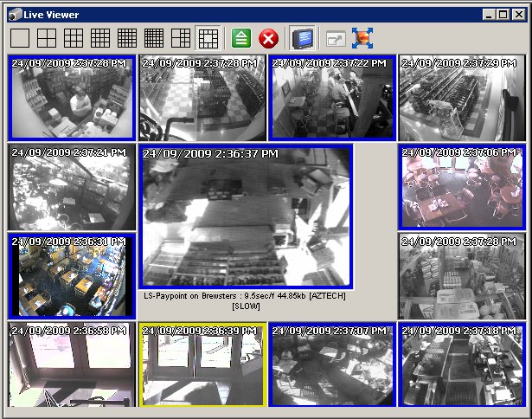
Task: Click the Live Viewer camera title icon
Action: click(x=14, y=15)
